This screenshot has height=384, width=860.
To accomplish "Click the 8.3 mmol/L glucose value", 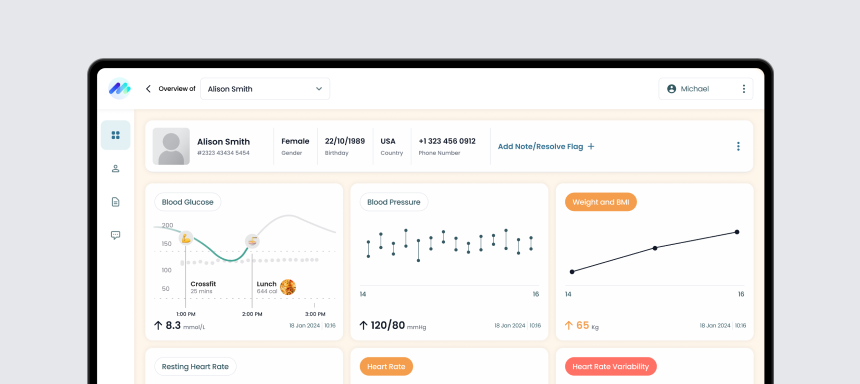I will click(185, 326).
